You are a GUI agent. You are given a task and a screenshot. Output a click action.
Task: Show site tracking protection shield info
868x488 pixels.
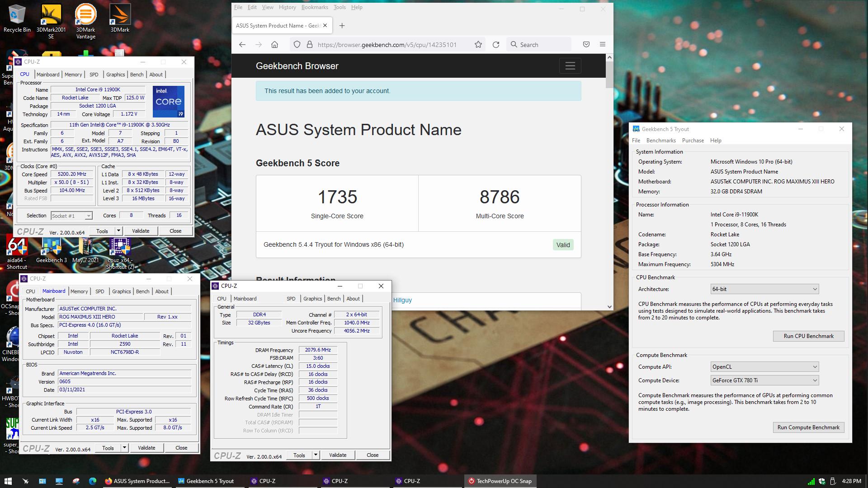click(x=297, y=44)
